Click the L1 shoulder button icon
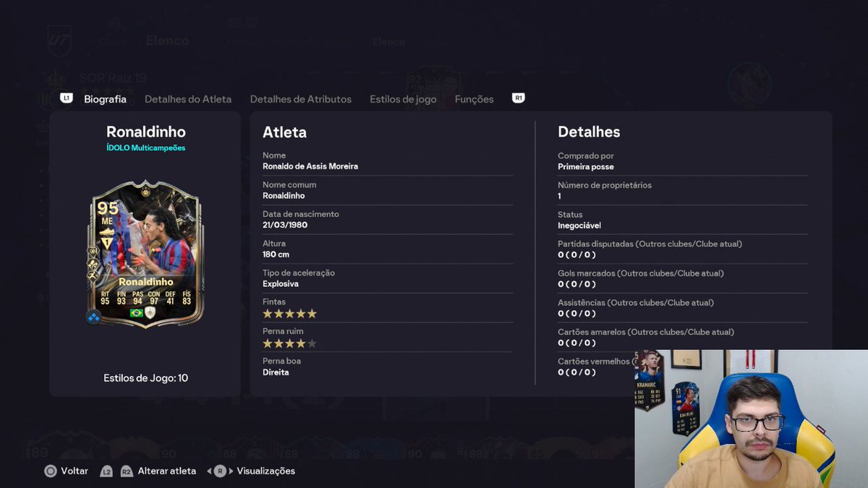The height and width of the screenshot is (488, 868). 67,98
